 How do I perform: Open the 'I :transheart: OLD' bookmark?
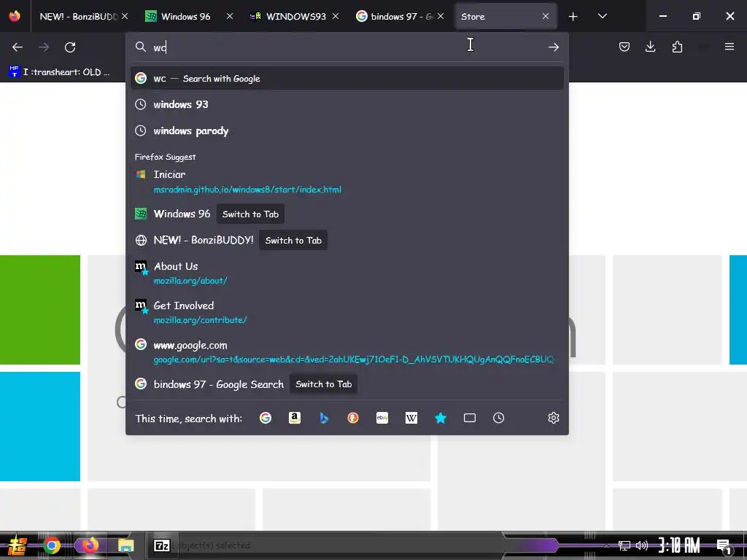pos(60,72)
